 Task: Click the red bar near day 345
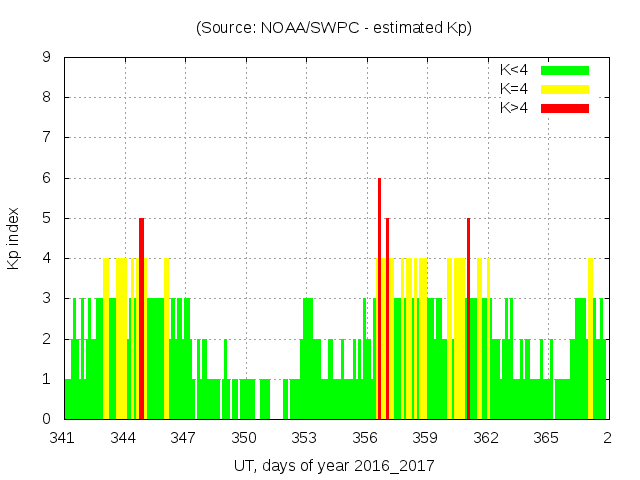coord(142,318)
